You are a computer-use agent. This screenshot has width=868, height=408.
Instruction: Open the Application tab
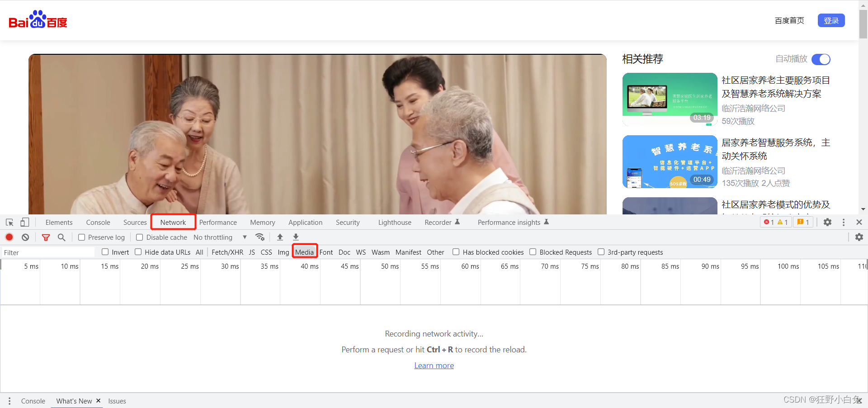coord(306,222)
